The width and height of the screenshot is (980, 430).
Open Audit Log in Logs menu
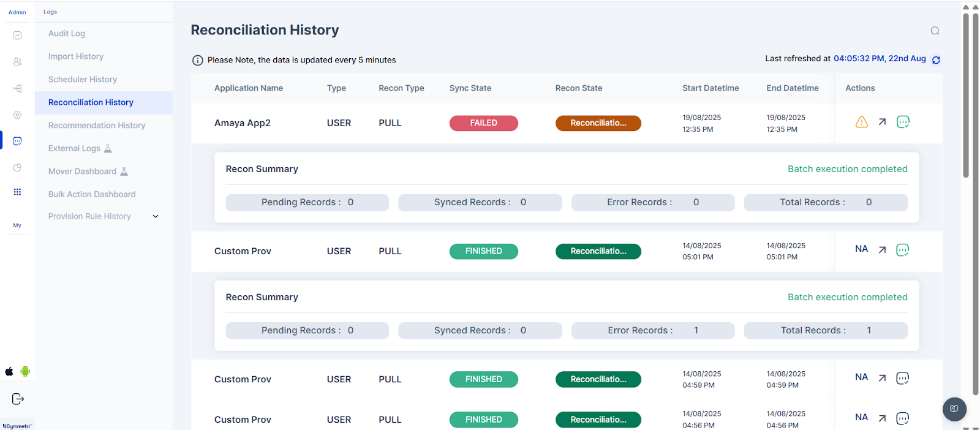pyautogui.click(x=67, y=34)
